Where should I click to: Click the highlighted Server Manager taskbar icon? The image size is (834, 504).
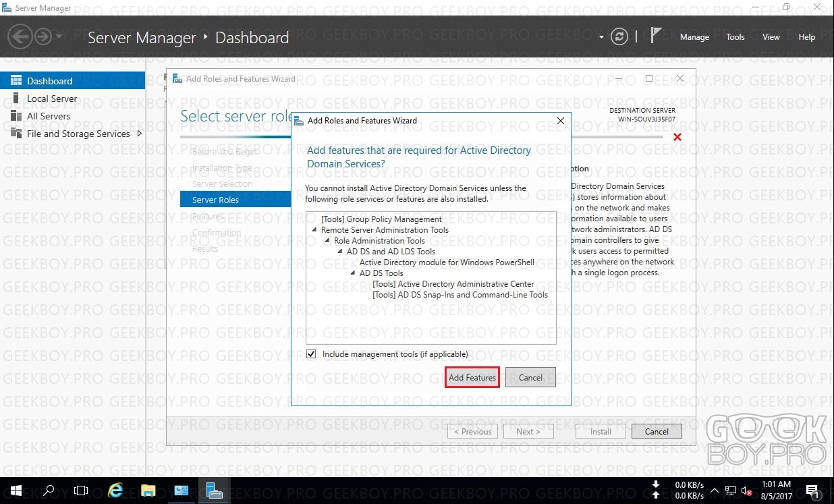coord(214,491)
